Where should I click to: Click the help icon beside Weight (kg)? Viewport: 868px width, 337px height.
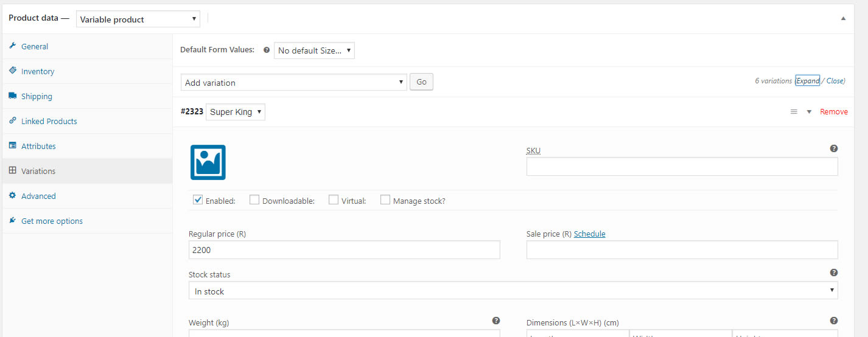click(496, 321)
